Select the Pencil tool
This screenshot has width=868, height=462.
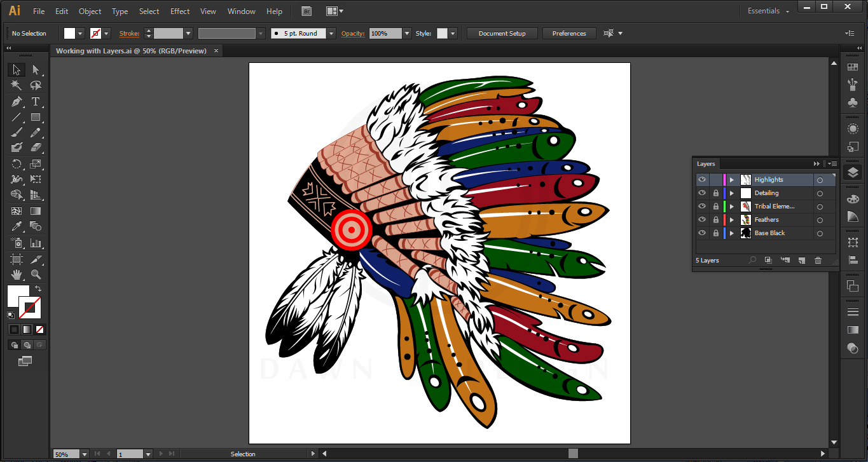pyautogui.click(x=36, y=132)
